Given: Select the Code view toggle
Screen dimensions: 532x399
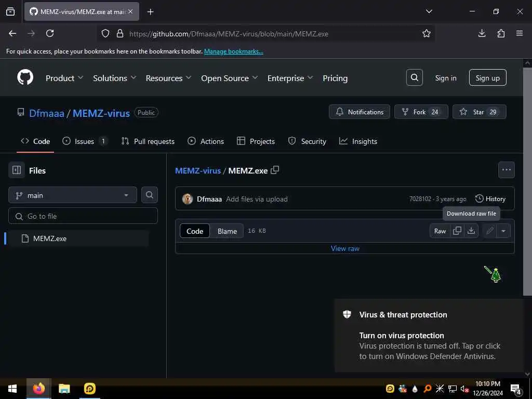Looking at the screenshot, I should (x=195, y=231).
